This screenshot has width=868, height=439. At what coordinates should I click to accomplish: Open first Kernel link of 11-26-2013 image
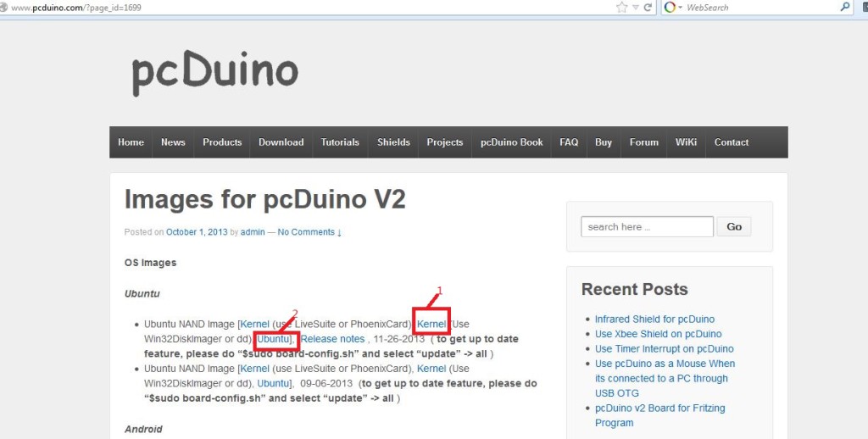pos(254,324)
